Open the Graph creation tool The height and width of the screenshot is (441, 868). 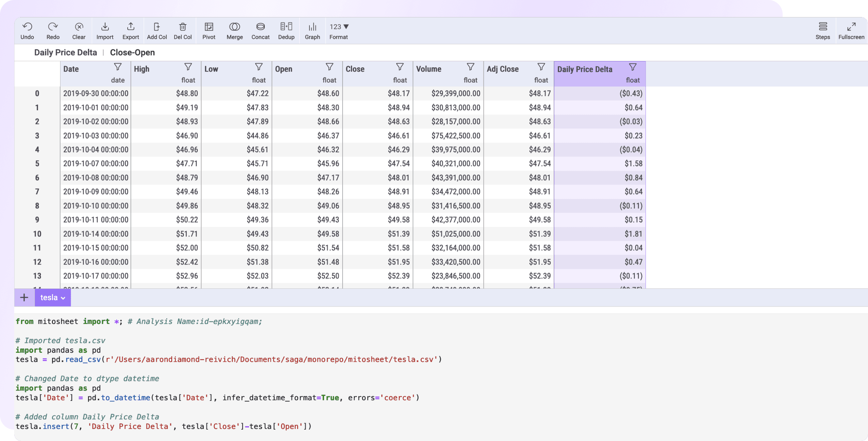click(x=312, y=30)
